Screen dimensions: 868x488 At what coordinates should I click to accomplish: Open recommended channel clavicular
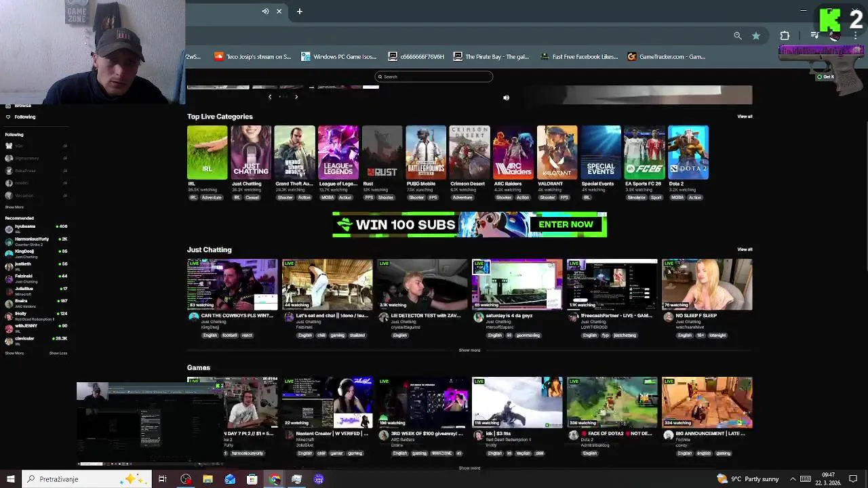coord(36,340)
